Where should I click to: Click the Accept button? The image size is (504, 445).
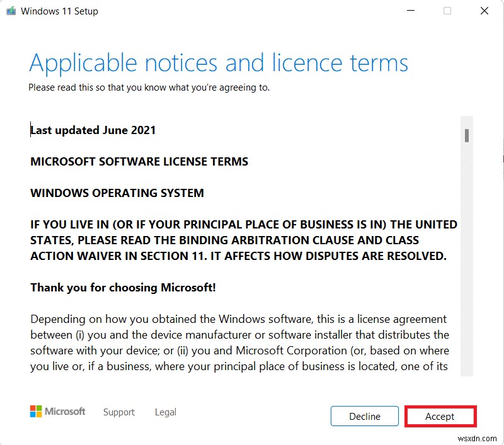pyautogui.click(x=440, y=416)
